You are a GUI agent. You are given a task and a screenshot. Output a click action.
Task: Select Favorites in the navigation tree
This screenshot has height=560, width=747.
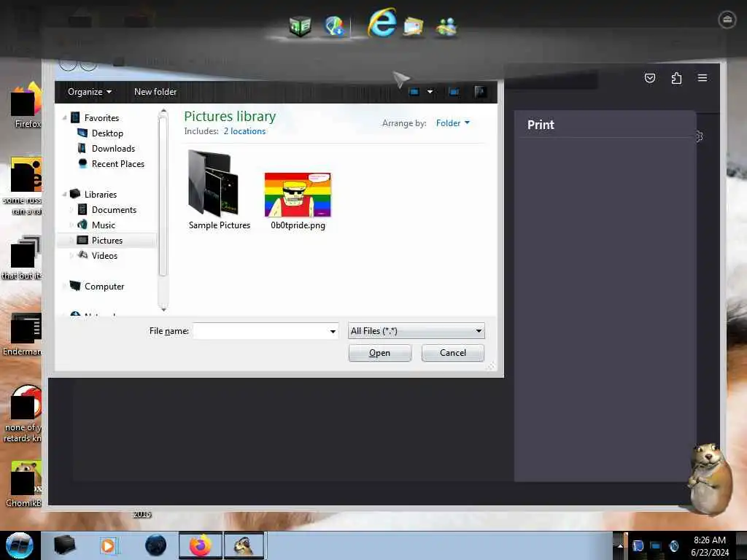[x=101, y=117]
